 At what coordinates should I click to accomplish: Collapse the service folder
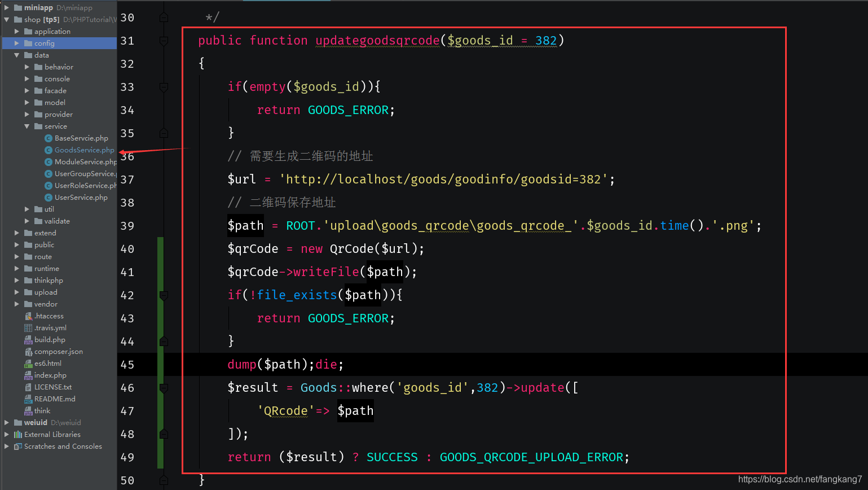click(x=27, y=126)
